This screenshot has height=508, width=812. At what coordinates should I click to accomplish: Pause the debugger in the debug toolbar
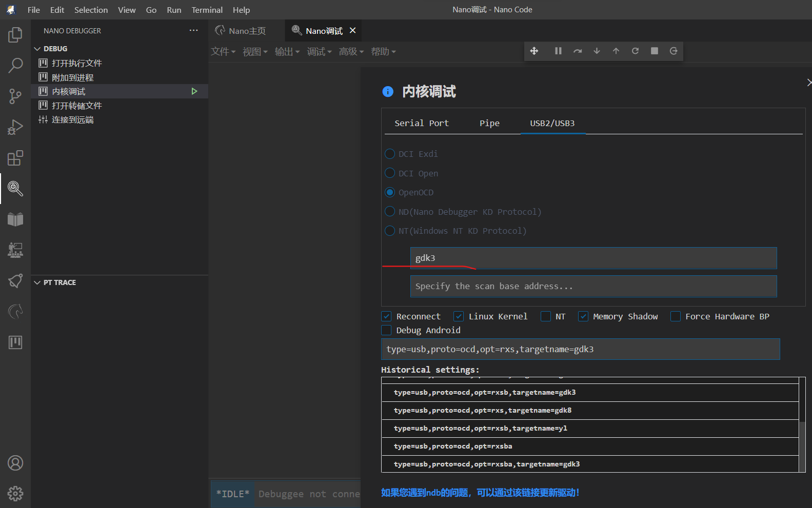point(558,51)
